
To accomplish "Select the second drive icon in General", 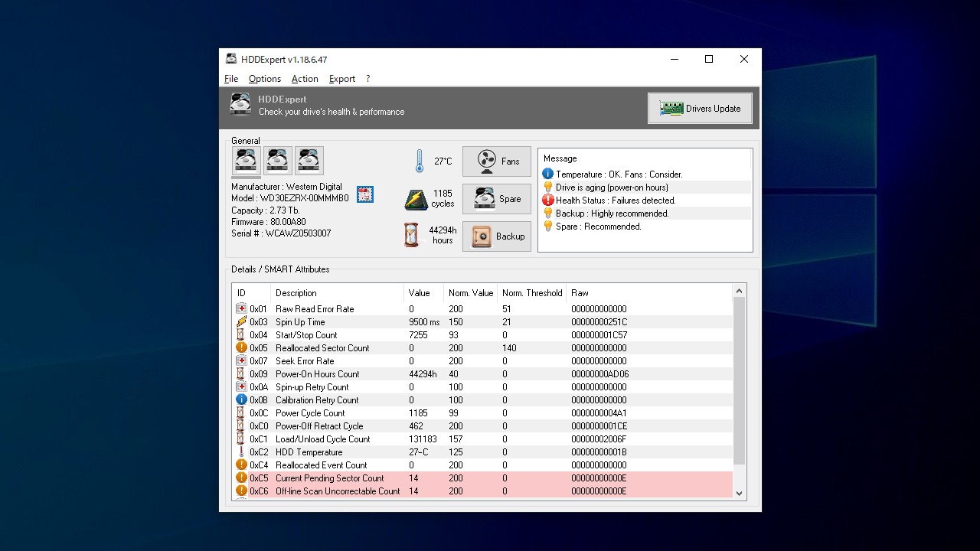I will (x=278, y=161).
